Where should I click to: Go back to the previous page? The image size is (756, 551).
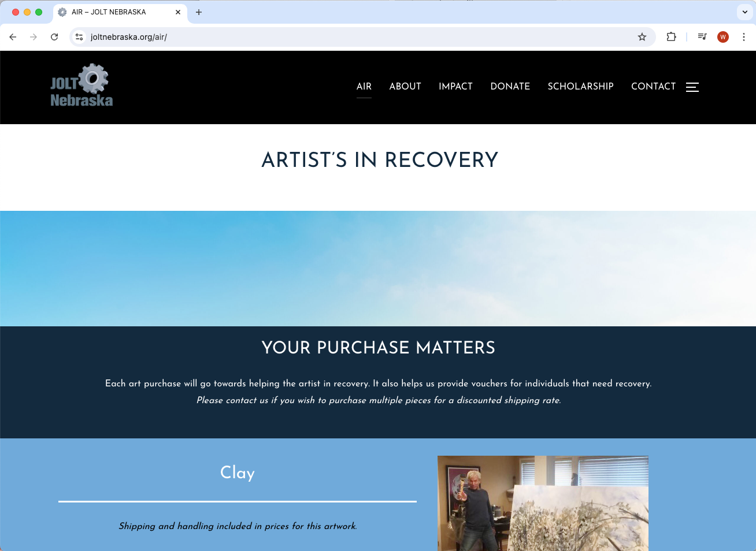coord(13,37)
